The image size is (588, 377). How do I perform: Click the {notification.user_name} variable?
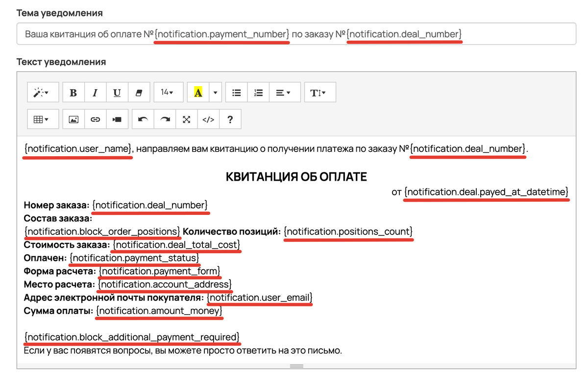point(78,148)
